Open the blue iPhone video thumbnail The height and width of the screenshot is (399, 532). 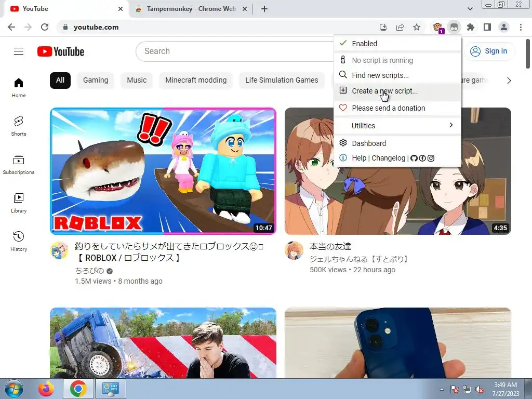[397, 343]
